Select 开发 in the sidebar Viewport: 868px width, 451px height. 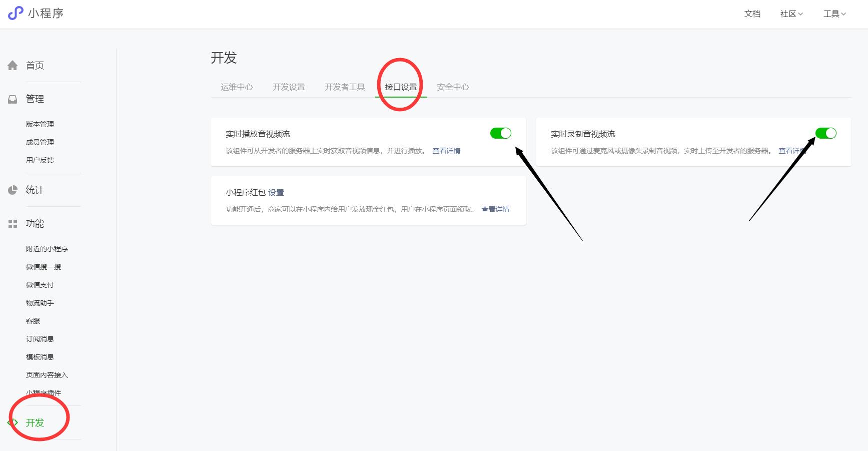[35, 423]
